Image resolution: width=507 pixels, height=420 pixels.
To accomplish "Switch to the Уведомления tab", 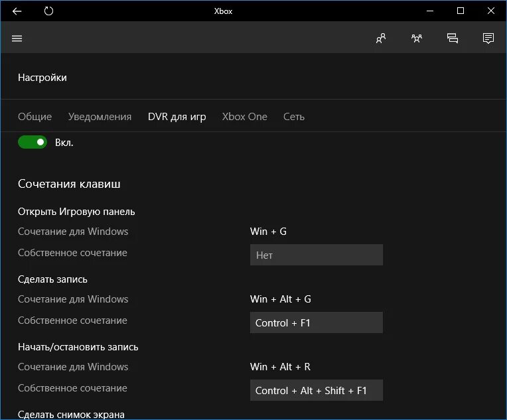I will click(100, 116).
